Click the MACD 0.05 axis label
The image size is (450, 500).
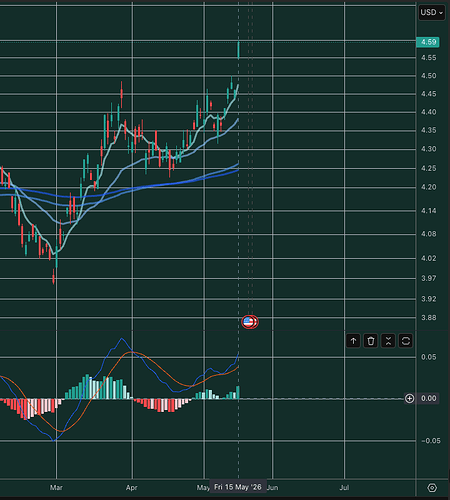coord(428,357)
